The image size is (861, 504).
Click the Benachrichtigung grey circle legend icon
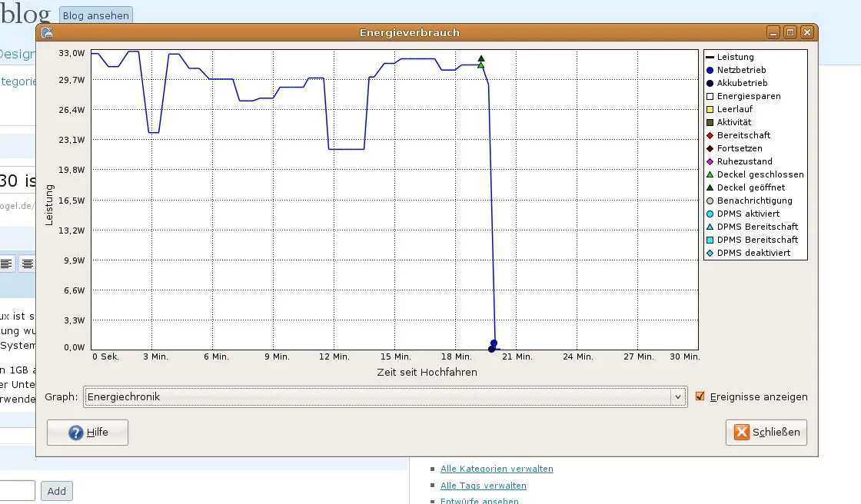710,201
